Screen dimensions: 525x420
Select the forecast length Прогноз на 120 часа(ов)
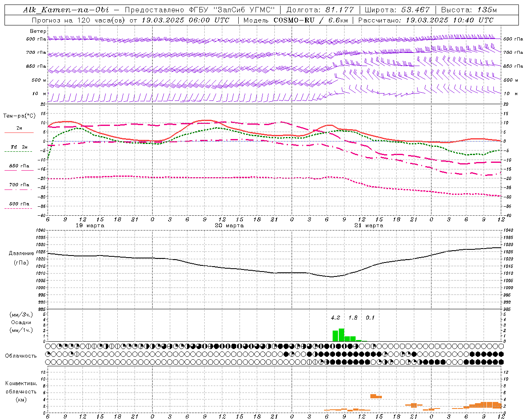coord(79,20)
